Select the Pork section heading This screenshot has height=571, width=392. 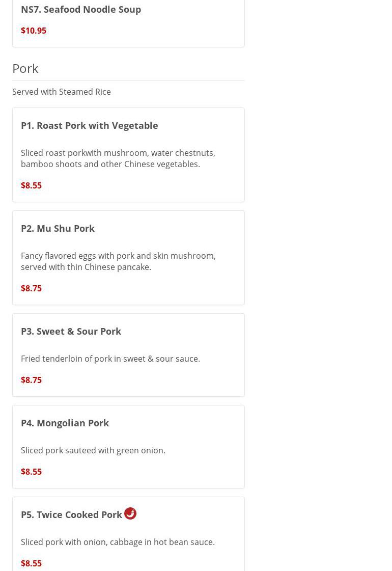(25, 68)
